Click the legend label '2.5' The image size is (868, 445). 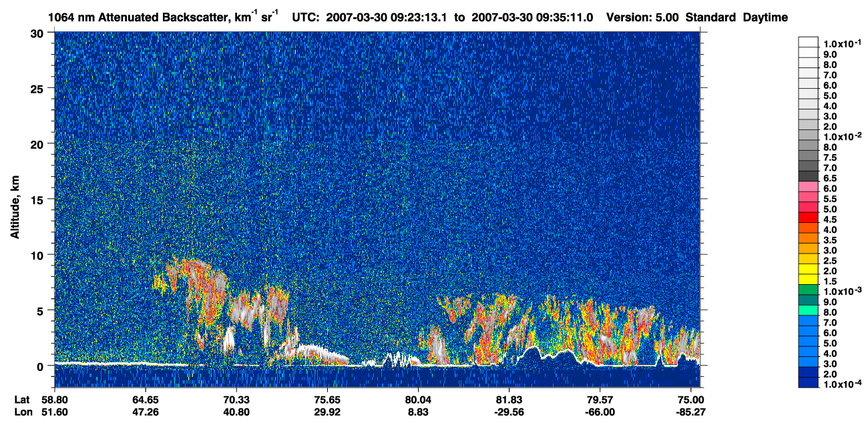(831, 260)
